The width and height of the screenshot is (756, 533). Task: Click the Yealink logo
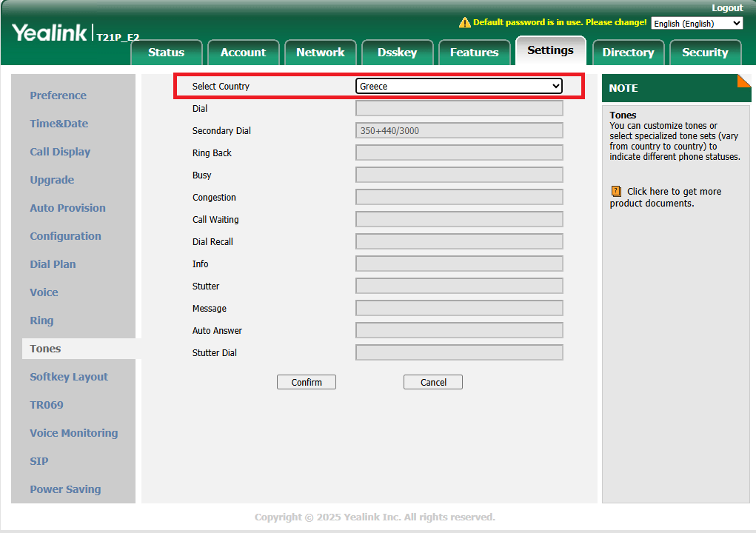[x=50, y=33]
